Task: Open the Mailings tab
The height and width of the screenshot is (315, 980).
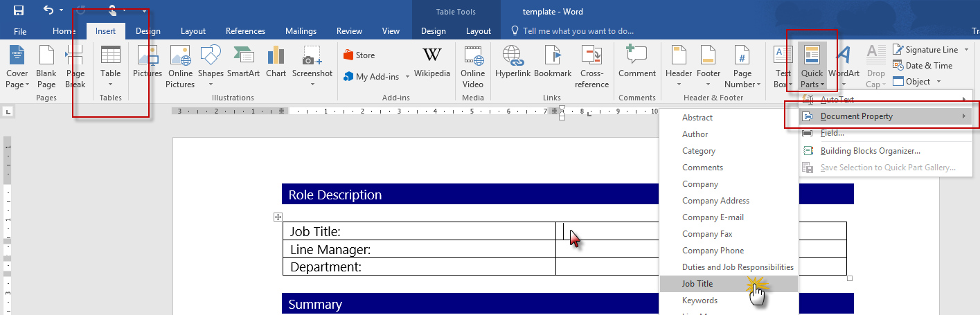Action: 301,31
